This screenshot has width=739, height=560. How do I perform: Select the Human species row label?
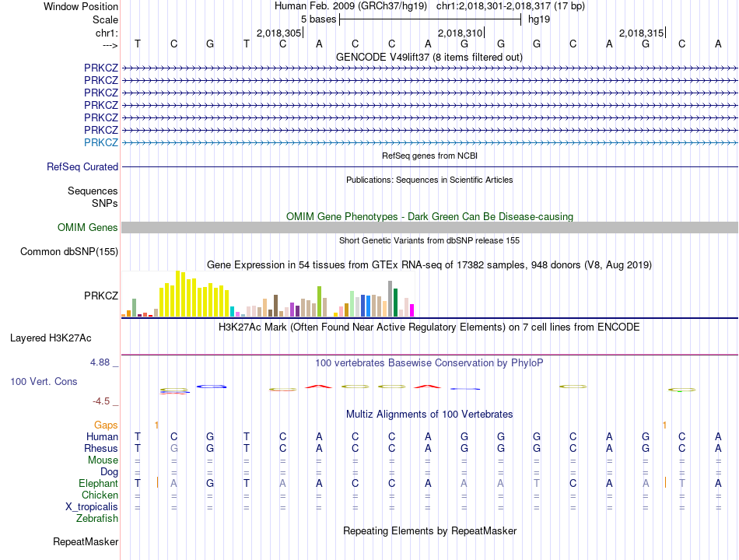point(102,436)
